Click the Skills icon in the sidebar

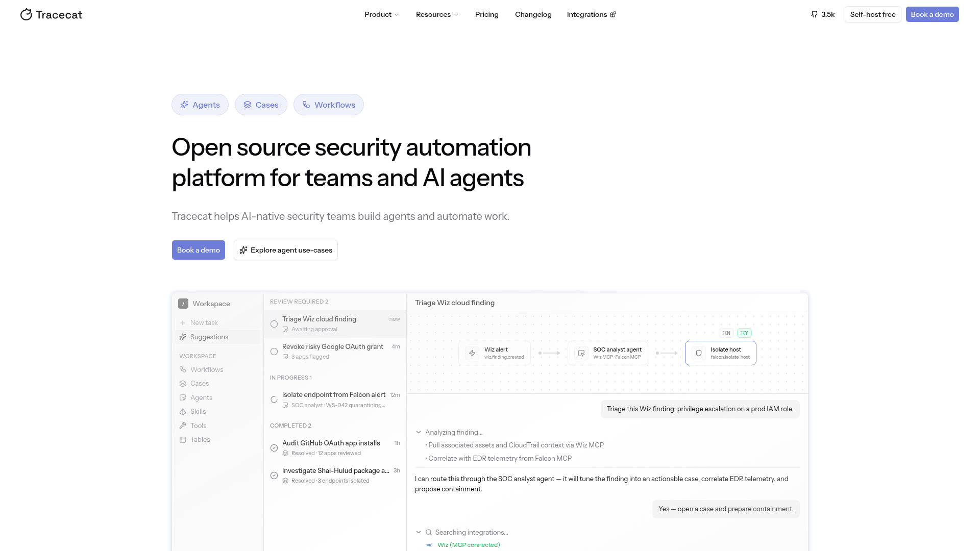point(183,412)
